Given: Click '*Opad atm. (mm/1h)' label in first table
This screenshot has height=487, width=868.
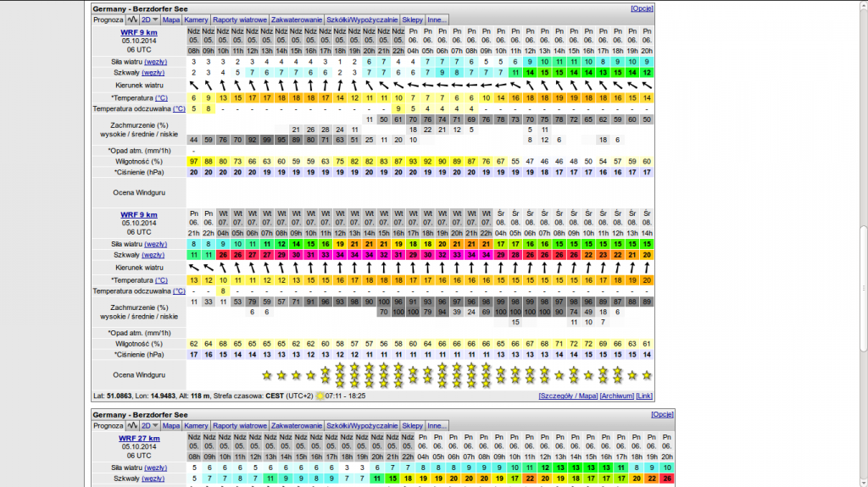Looking at the screenshot, I should 139,151.
